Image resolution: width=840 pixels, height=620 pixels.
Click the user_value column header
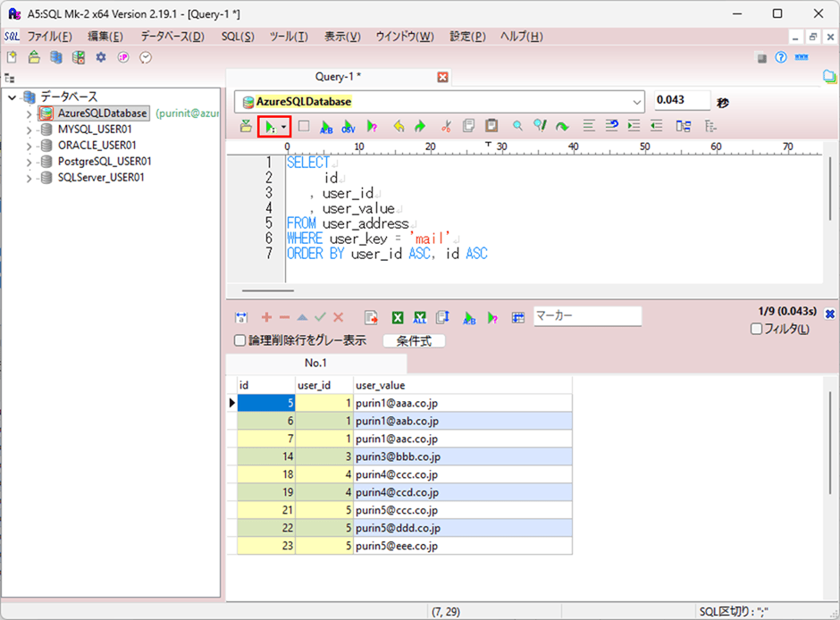pyautogui.click(x=462, y=385)
